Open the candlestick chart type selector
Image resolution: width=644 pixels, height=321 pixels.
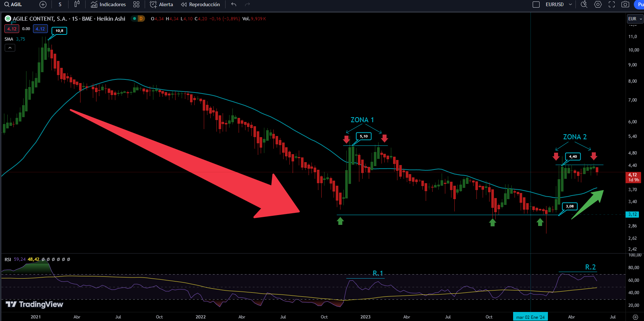click(x=77, y=4)
